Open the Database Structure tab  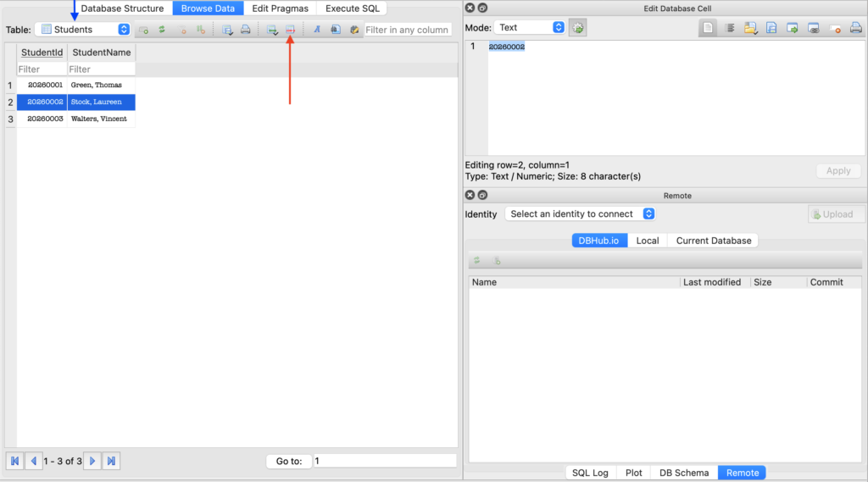point(122,8)
